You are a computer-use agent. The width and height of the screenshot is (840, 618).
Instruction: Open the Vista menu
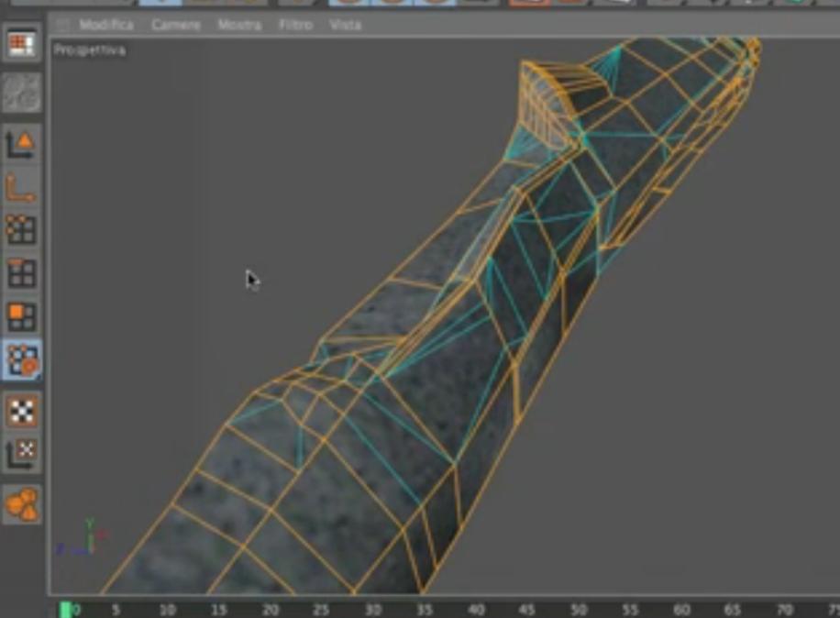coord(345,25)
